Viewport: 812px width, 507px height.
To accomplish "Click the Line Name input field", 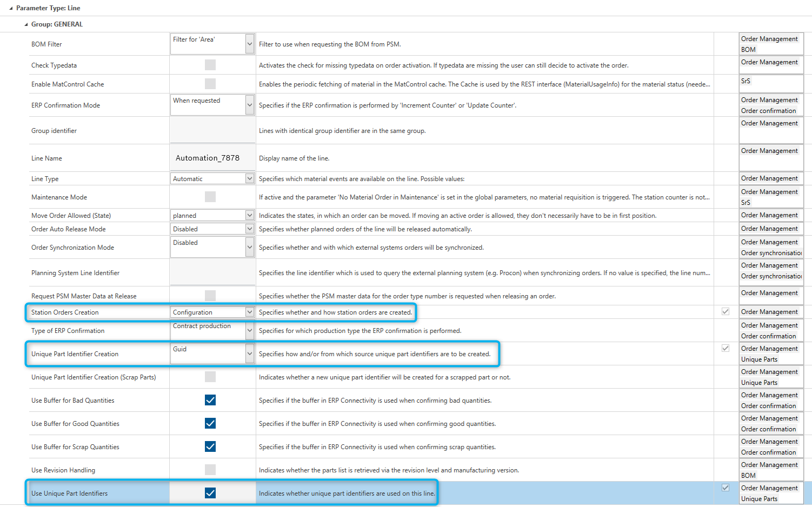I will tap(212, 157).
